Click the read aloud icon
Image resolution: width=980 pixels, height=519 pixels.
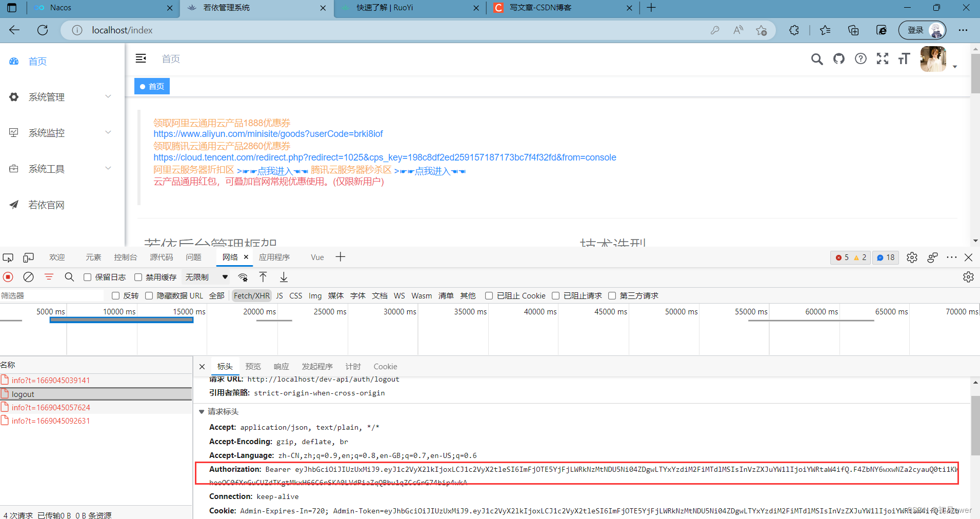(738, 30)
